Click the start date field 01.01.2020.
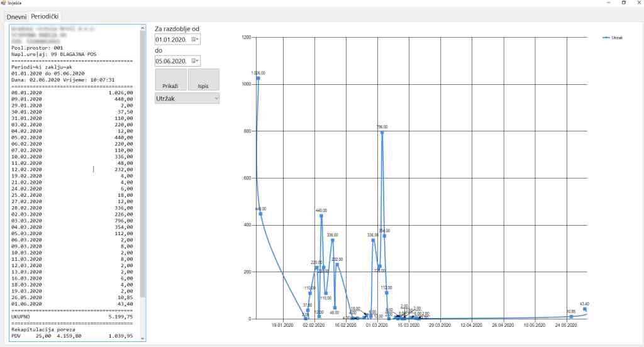Screen dimensions: 644x347 (172, 40)
